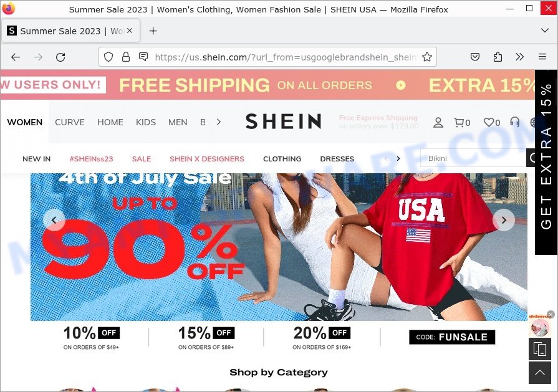Close the small floating promo thumbnail
The image size is (558, 392).
[551, 314]
